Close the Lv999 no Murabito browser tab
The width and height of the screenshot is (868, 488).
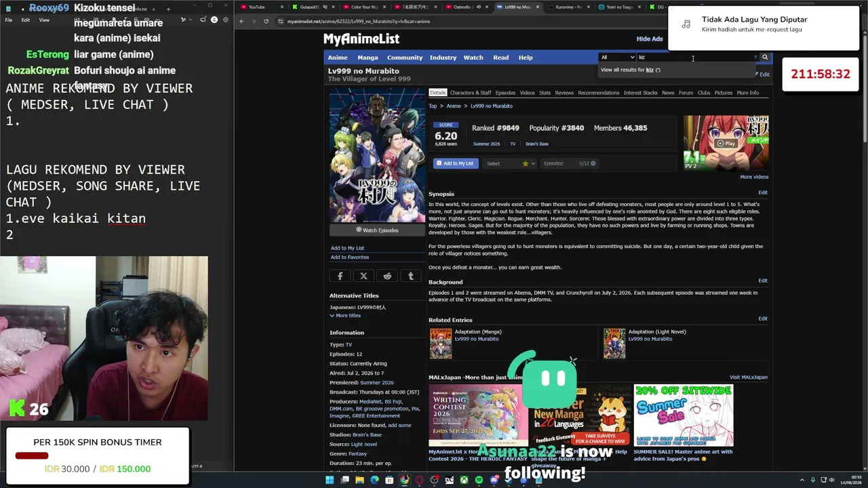click(x=538, y=7)
